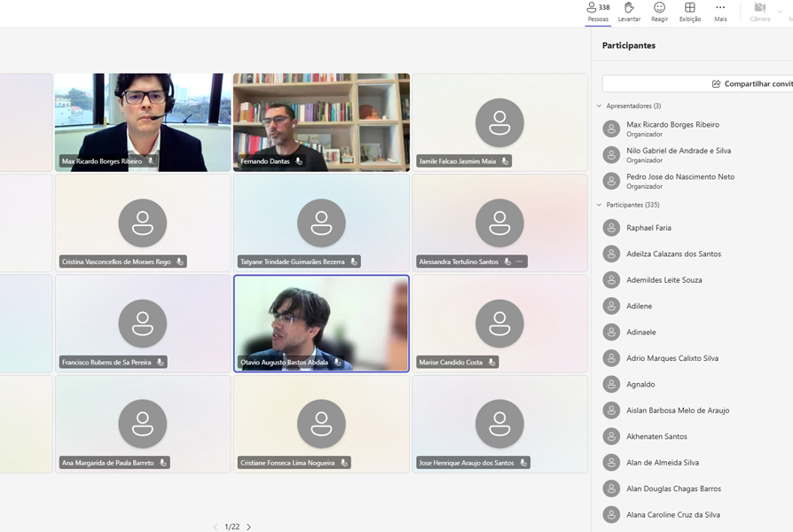Click mic icon on Tatyane Trindade tile
This screenshot has height=532, width=793.
(x=354, y=262)
